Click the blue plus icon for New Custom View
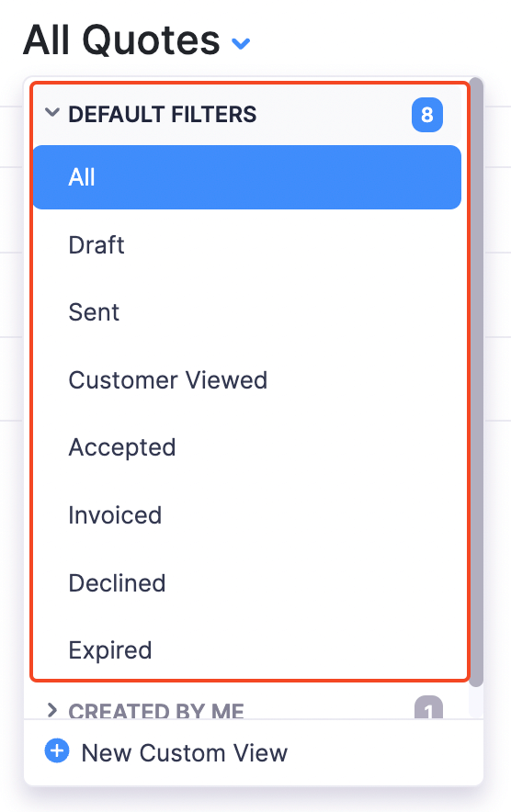This screenshot has width=511, height=812. 57,750
